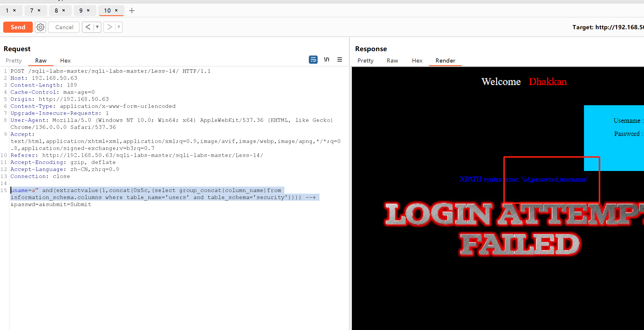644x330 pixels.
Task: Close Repeater tab 1
Action: pos(14,11)
